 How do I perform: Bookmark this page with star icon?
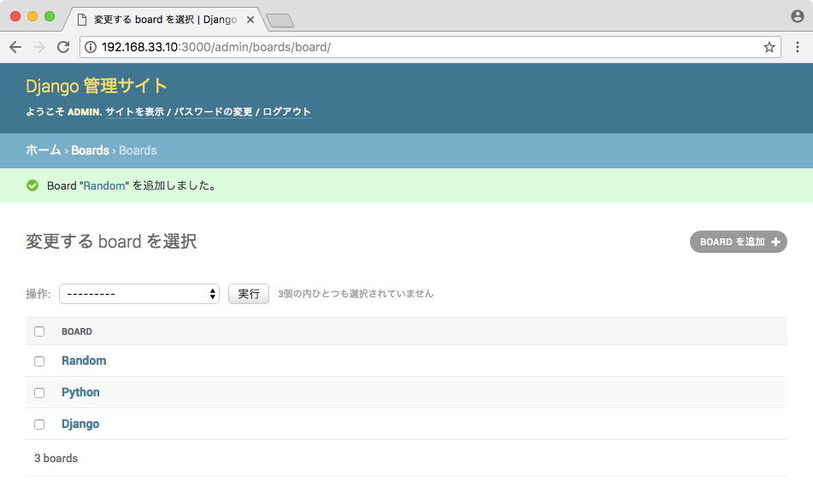click(769, 47)
